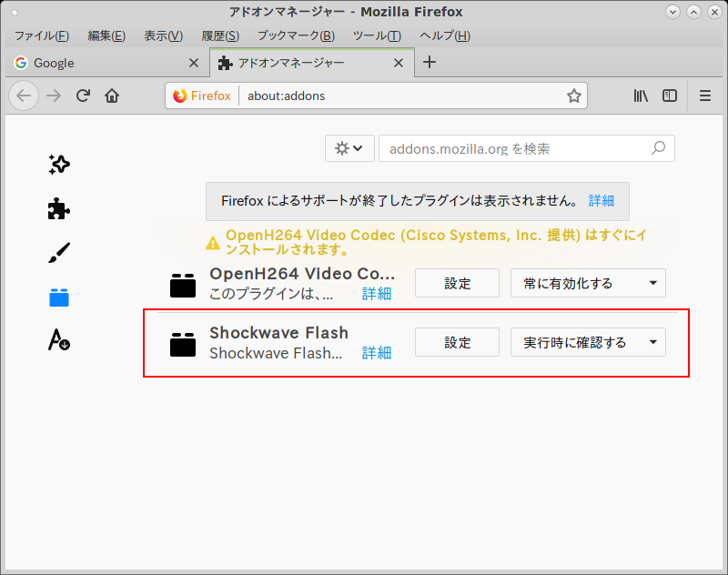
Task: Open 実行時に確認する dropdown for Flash
Action: click(x=588, y=342)
